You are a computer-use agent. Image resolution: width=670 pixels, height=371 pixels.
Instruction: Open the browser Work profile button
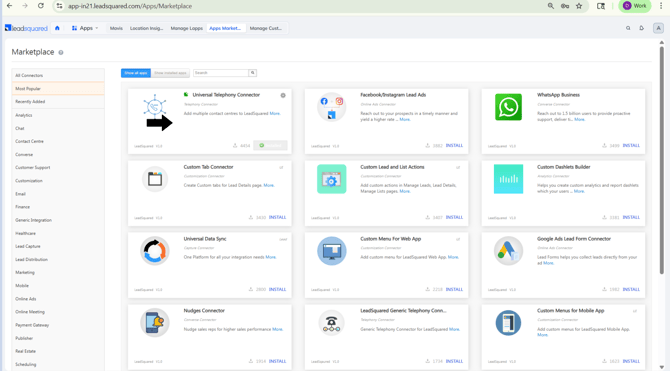click(x=635, y=6)
